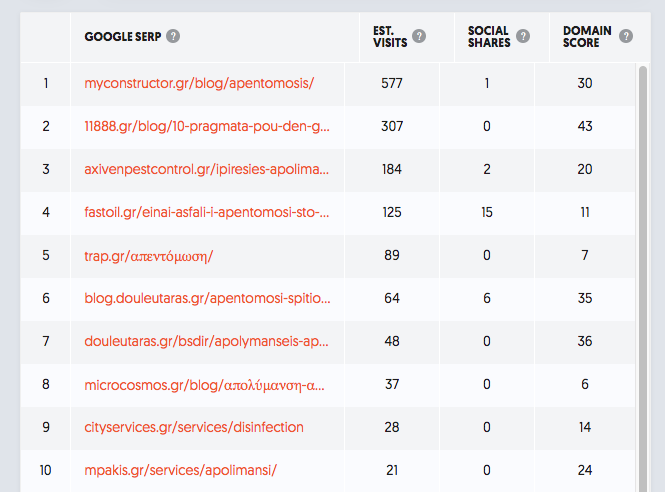The width and height of the screenshot is (665, 492).
Task: Open the trap.gr/απεντόμωση/ link
Action: click(x=149, y=255)
